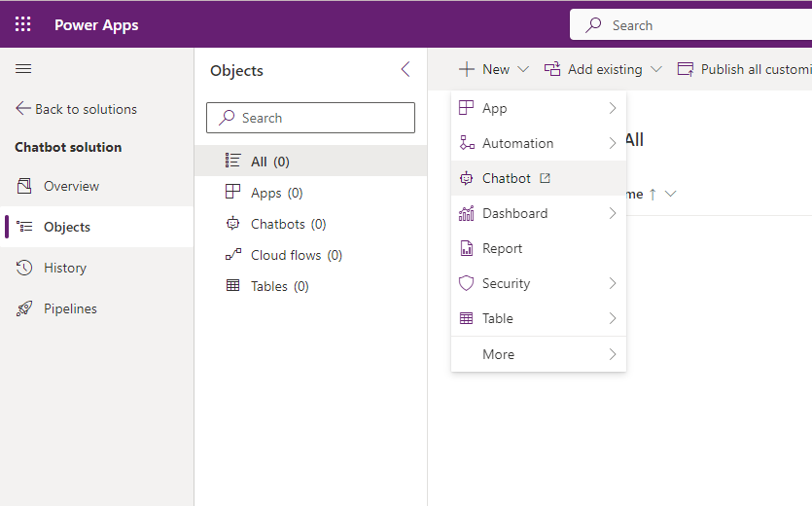
Task: Select All (0) in Objects tree
Action: tap(311, 161)
